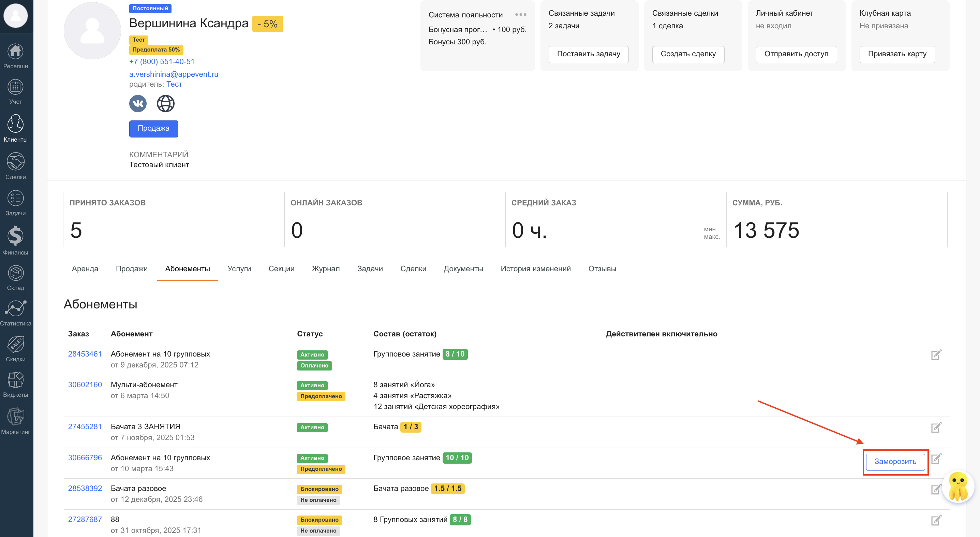980x537 pixels.
Task: Click the client avatar placeholder
Action: coord(92,31)
